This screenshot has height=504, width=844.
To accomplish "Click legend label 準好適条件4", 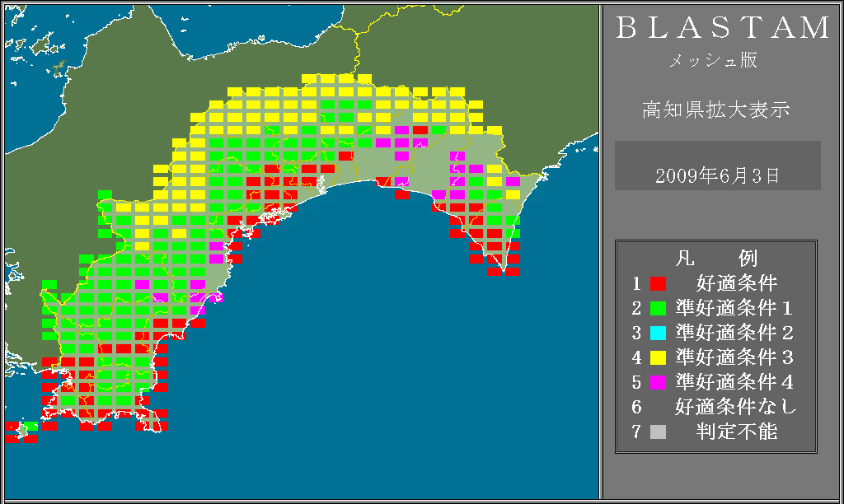I will click(734, 382).
